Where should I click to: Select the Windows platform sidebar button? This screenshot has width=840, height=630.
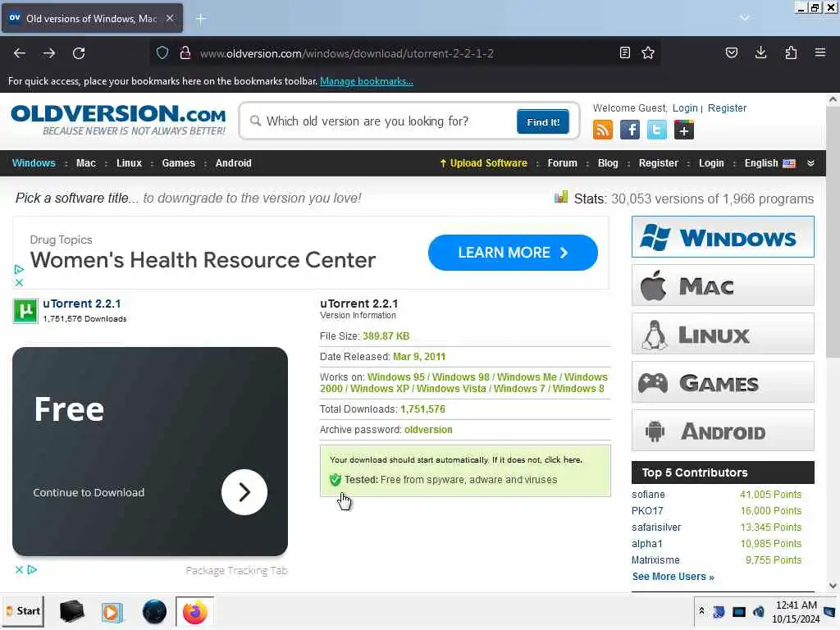click(x=723, y=237)
